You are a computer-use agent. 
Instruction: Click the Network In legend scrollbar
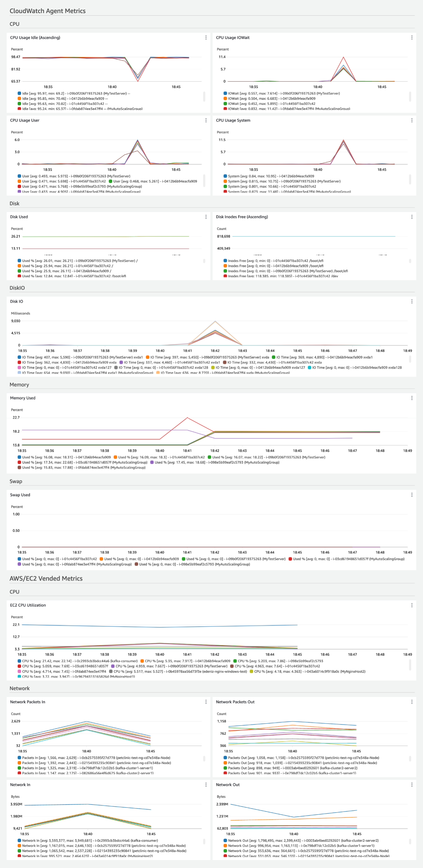click(x=204, y=841)
